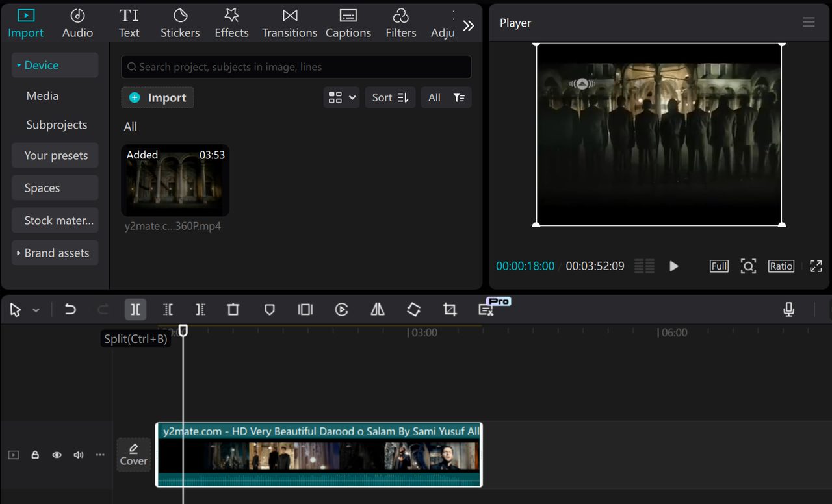
Task: Click the Import button
Action: 157,97
